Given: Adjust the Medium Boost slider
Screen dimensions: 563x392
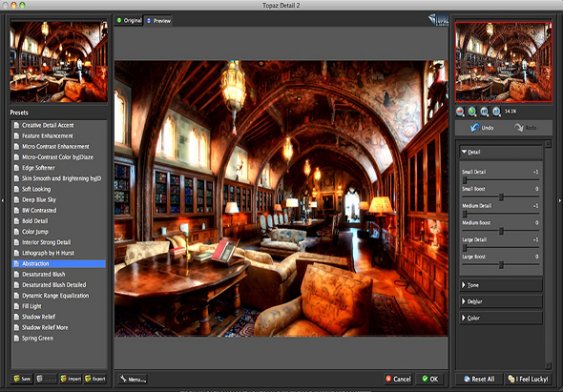Looking at the screenshot, I should (501, 231).
